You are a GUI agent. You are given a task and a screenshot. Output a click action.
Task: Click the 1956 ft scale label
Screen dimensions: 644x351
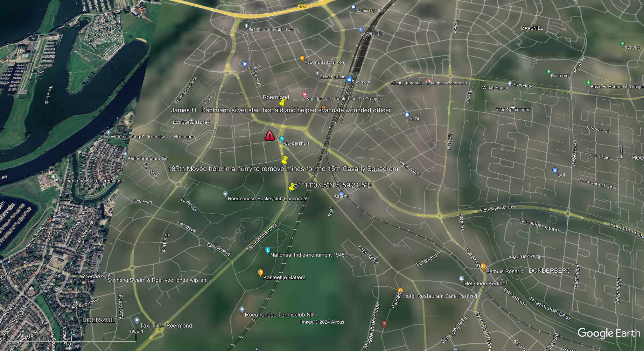click(136, 331)
